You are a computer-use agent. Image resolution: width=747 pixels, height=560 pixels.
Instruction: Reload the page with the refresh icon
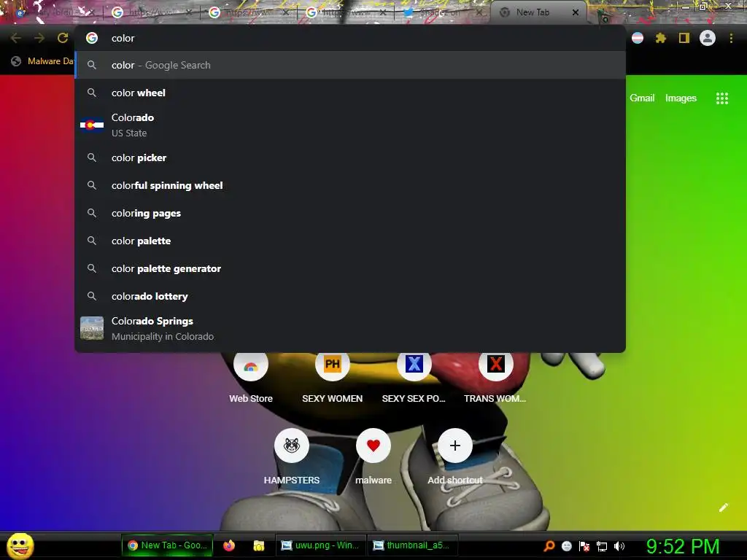pos(63,38)
